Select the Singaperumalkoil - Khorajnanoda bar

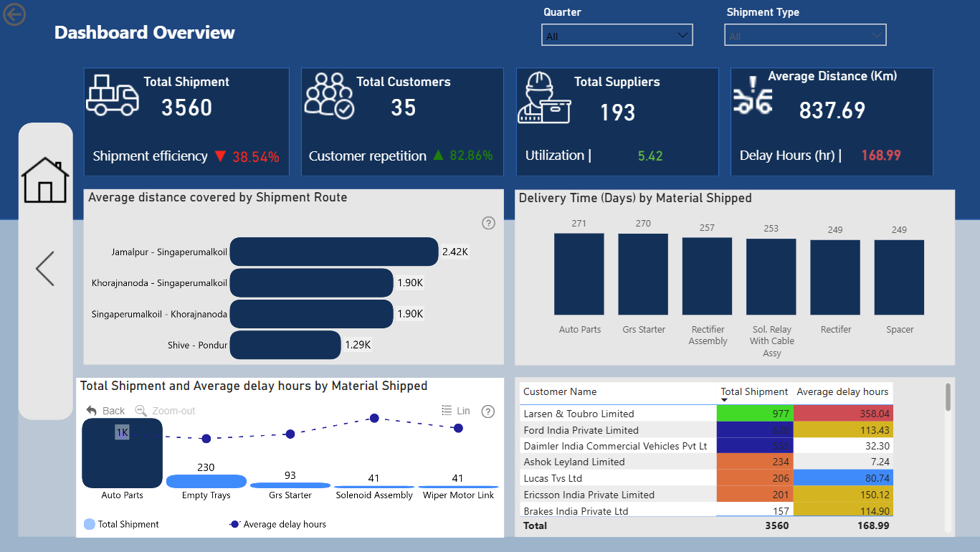pyautogui.click(x=312, y=314)
